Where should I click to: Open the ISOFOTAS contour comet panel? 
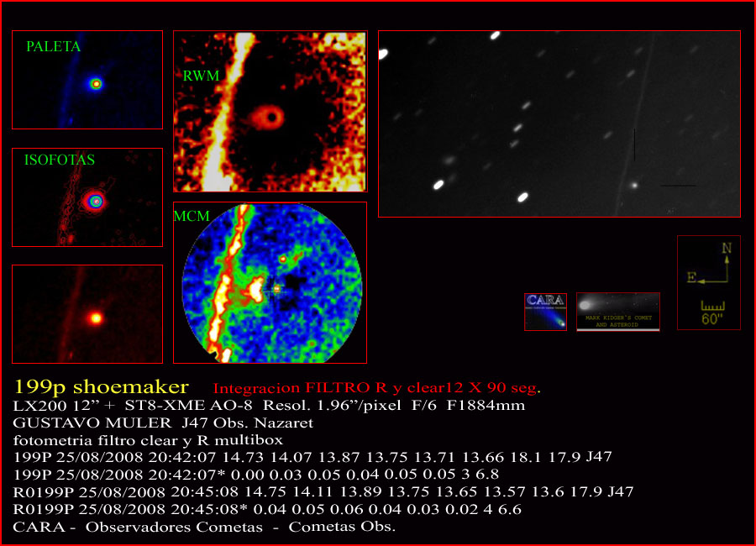pyautogui.click(x=87, y=197)
